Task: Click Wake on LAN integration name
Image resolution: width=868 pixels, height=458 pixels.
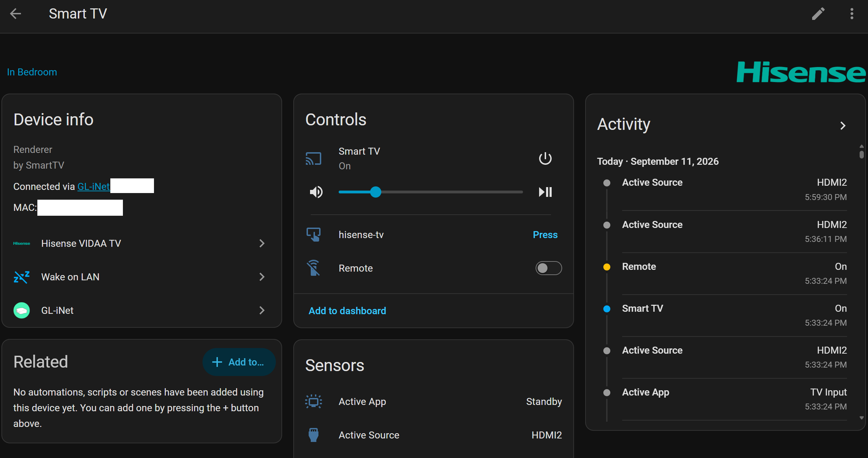Action: (x=70, y=277)
